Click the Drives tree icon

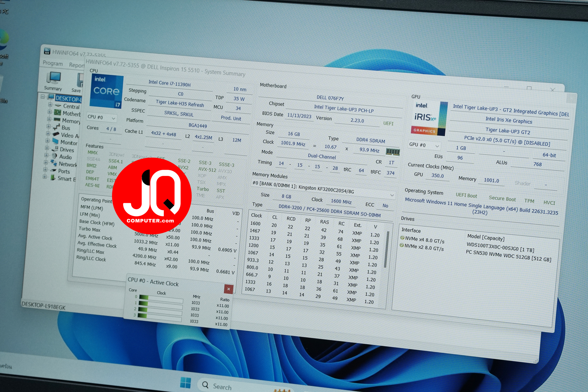(55, 149)
